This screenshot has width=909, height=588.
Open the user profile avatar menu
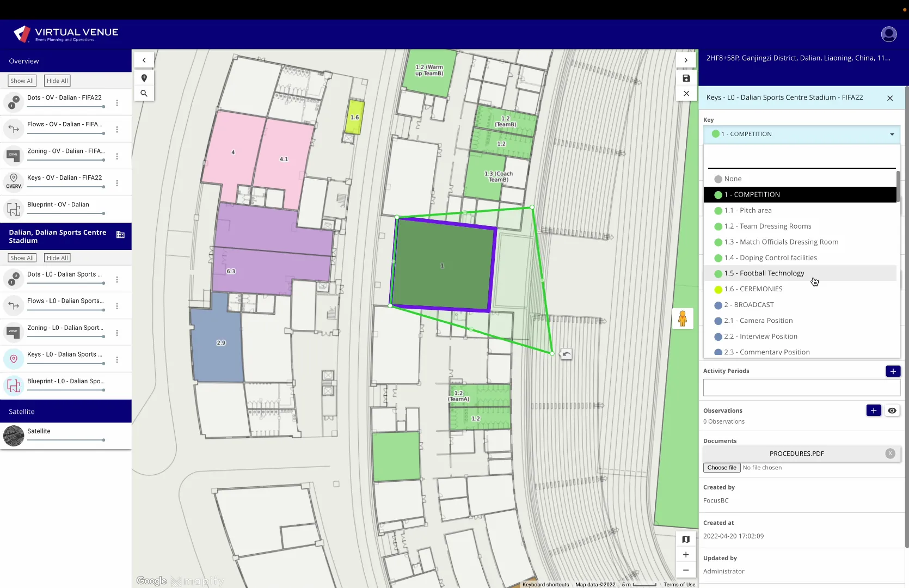click(888, 34)
